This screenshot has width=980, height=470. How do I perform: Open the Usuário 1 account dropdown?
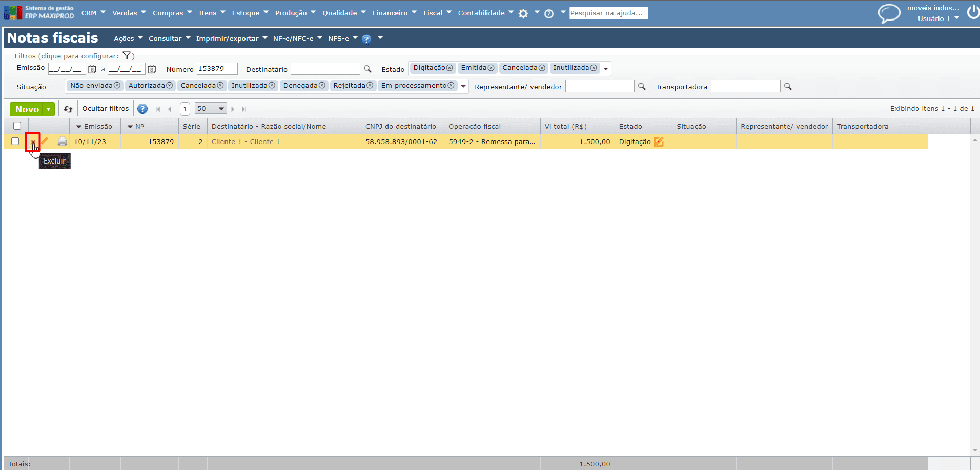pyautogui.click(x=938, y=18)
